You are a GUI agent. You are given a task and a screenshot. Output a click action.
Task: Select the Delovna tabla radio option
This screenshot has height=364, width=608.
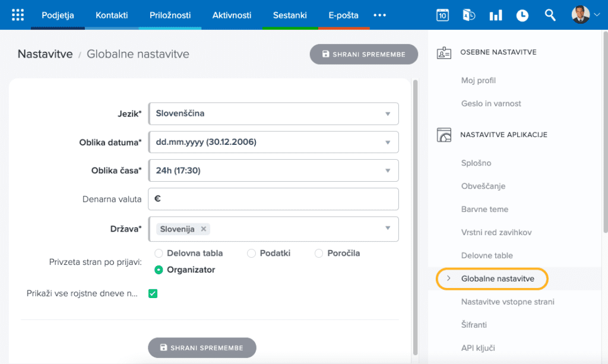[x=159, y=254]
